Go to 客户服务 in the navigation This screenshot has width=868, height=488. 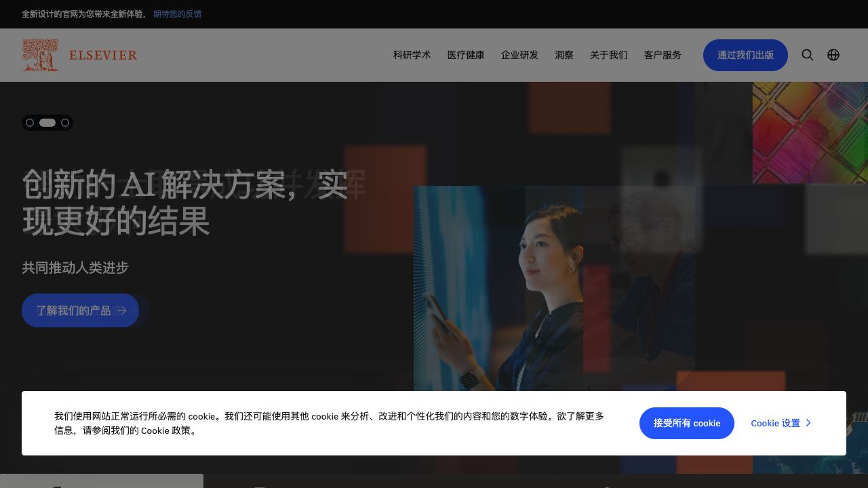click(663, 55)
